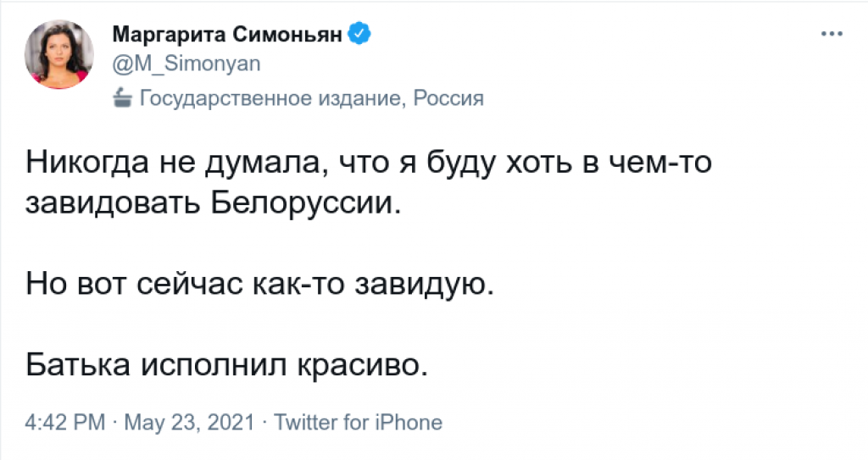Click the blue verified checkmark badge
The width and height of the screenshot is (868, 460).
pyautogui.click(x=359, y=35)
